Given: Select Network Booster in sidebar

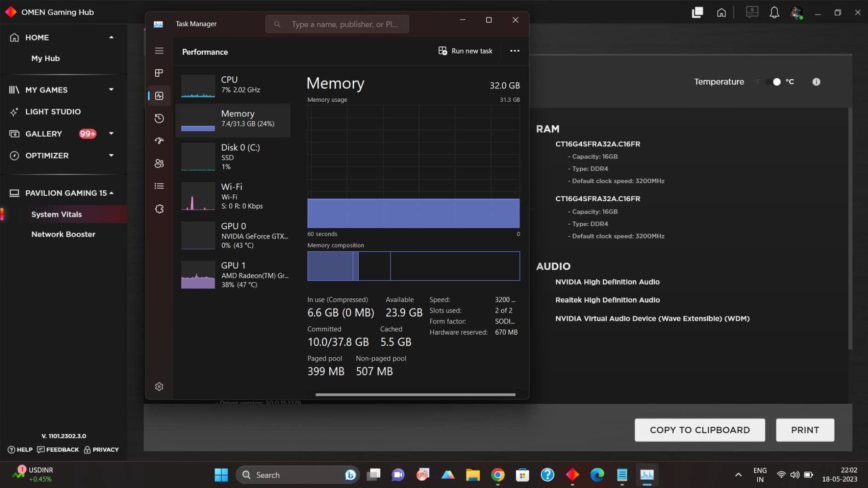Looking at the screenshot, I should click(63, 234).
